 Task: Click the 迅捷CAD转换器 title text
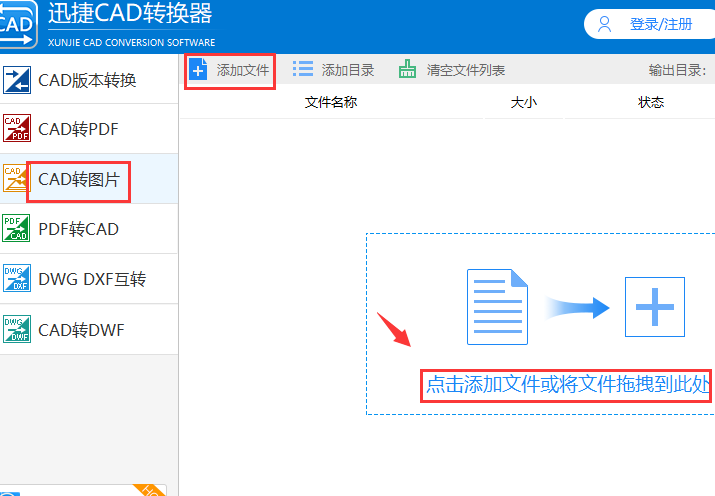[130, 13]
